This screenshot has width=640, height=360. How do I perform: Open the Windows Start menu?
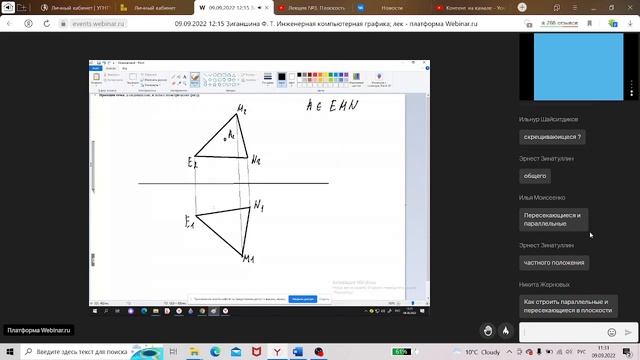tap(10, 351)
